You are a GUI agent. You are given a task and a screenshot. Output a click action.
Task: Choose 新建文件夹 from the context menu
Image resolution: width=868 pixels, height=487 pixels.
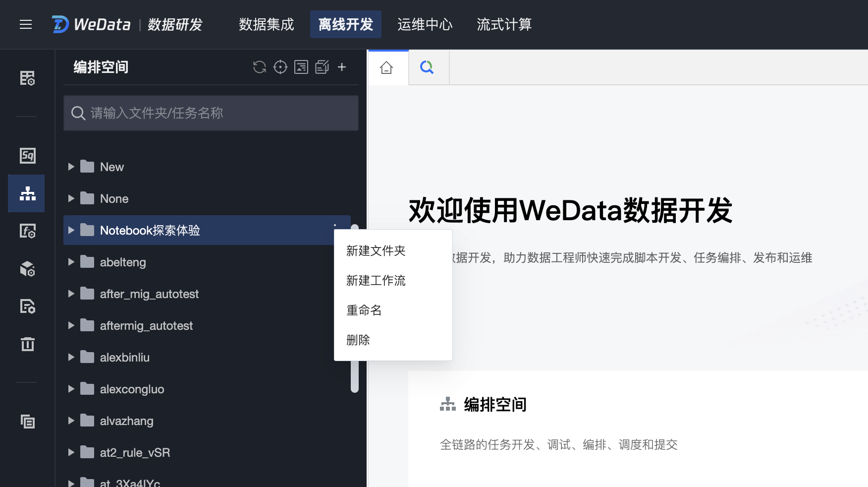(x=393, y=251)
